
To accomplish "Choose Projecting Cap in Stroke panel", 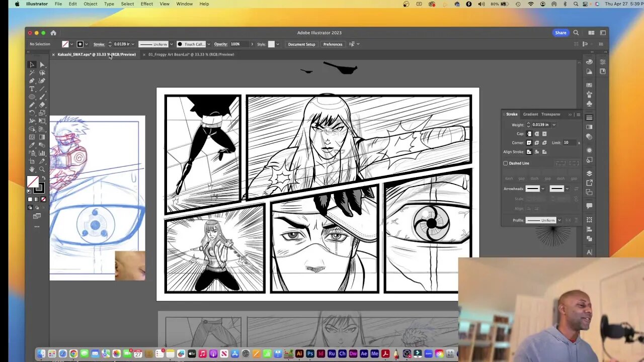I will coord(544,134).
